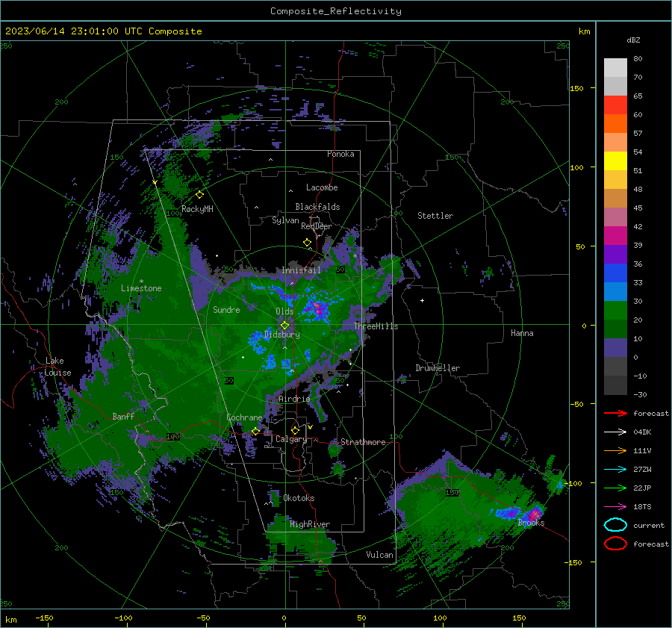Click the Airdrie city label
Image resolution: width=672 pixels, height=628 pixels.
[294, 399]
